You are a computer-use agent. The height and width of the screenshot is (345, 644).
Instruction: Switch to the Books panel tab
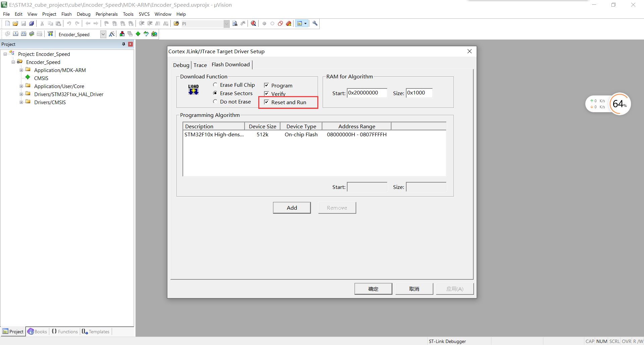pyautogui.click(x=37, y=332)
